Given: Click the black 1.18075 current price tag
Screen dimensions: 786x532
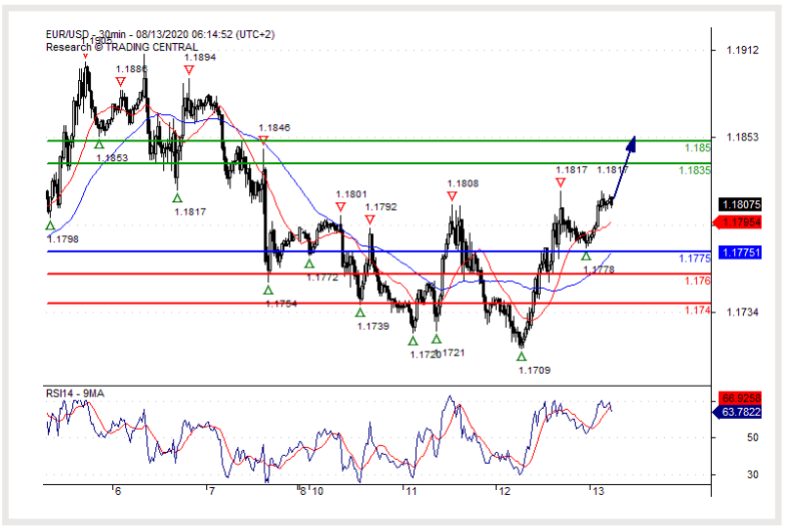Looking at the screenshot, I should [741, 204].
